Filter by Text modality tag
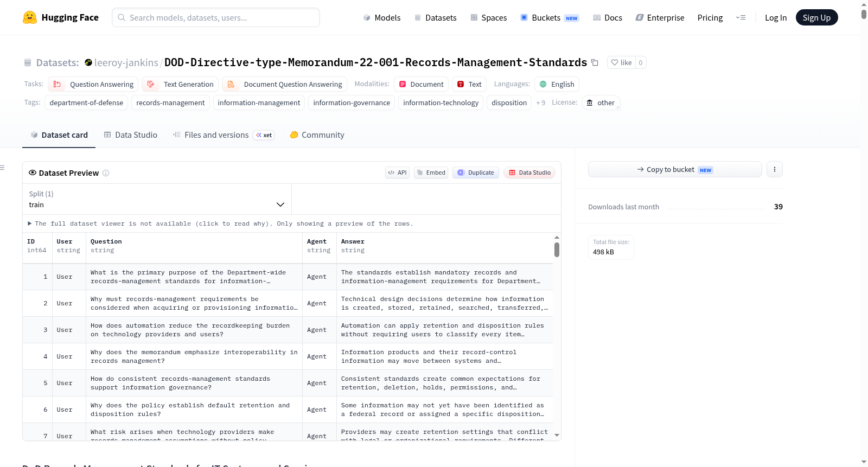This screenshot has height=467, width=868. coord(469,84)
